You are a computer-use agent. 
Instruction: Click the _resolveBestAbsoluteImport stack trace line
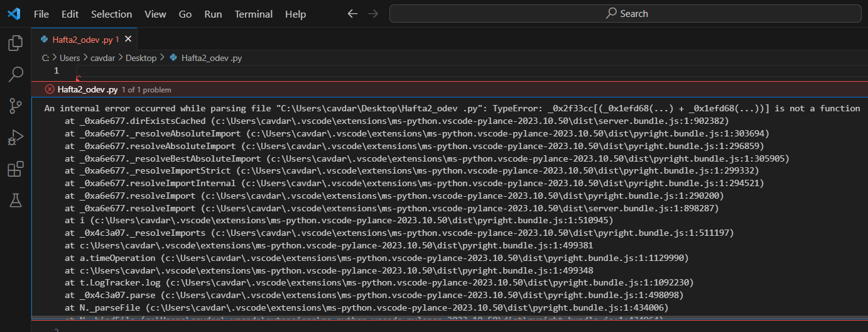tap(427, 158)
